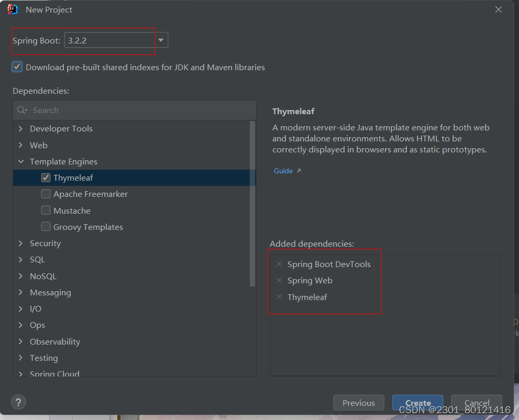Select the Observability tree label
Viewport: 519px width, 420px height.
[55, 342]
